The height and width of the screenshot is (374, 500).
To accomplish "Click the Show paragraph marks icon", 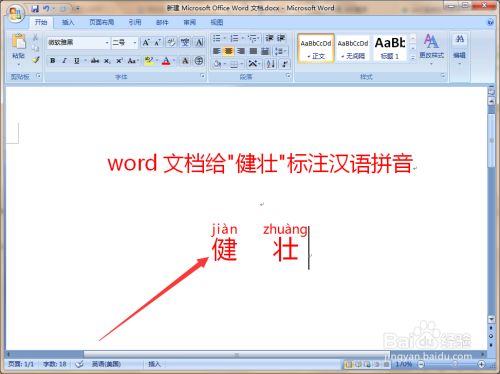I will (x=285, y=63).
